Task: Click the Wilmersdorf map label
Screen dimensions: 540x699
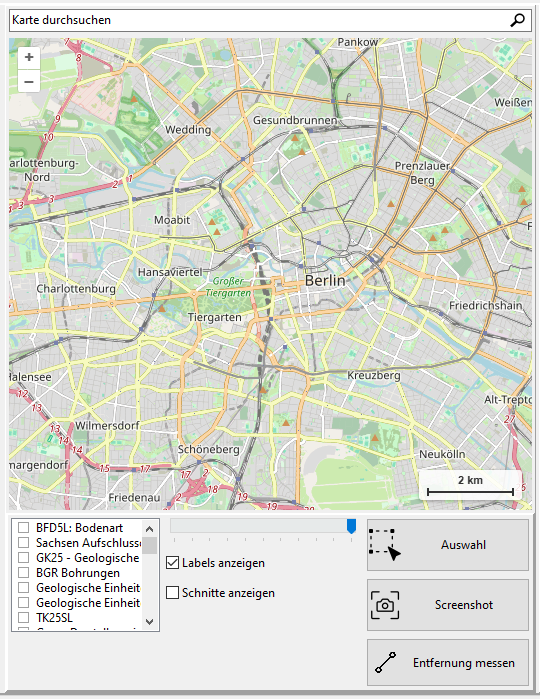Action: [107, 425]
